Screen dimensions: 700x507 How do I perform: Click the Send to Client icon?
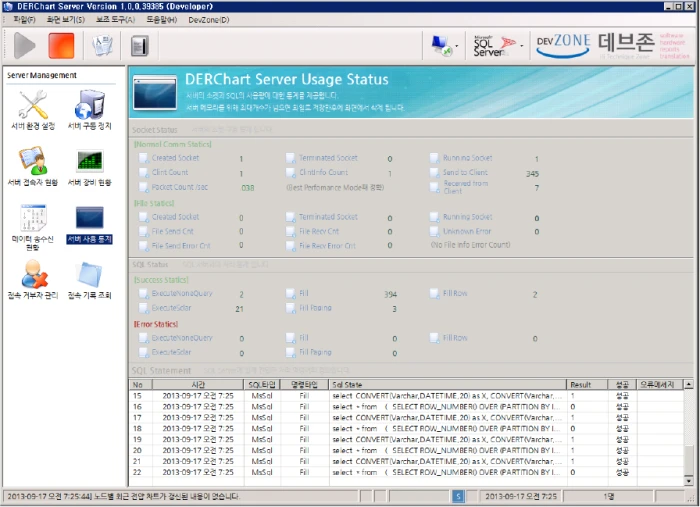click(434, 172)
